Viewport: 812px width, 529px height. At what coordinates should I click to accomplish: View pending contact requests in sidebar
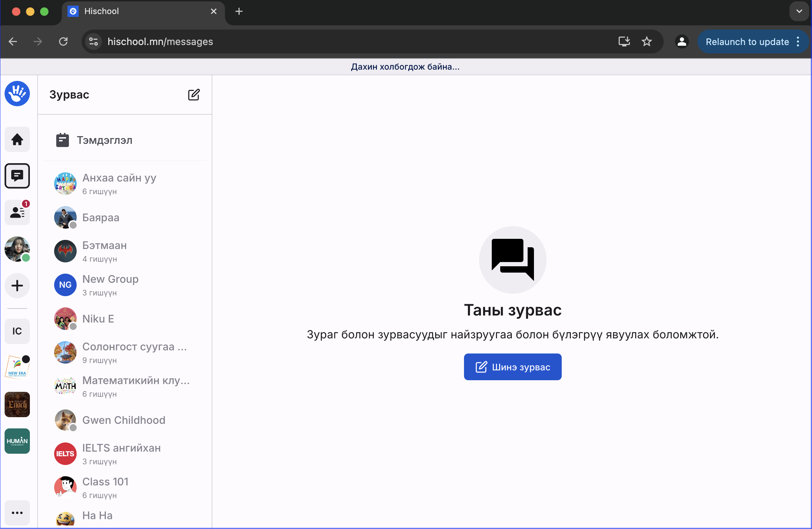[x=17, y=212]
